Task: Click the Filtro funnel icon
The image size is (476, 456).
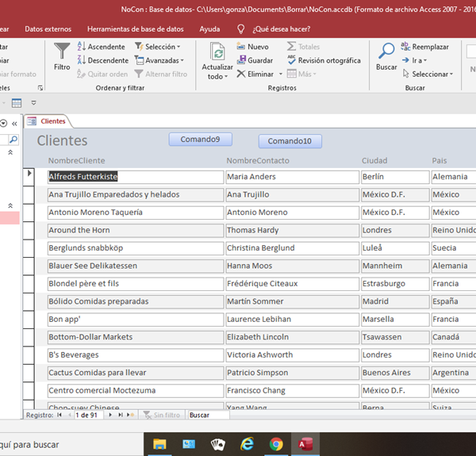Action: (62, 52)
